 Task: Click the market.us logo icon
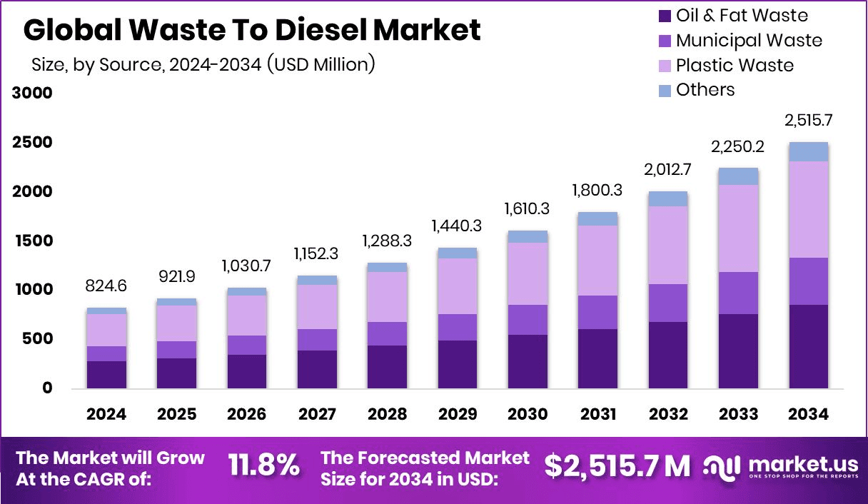point(722,466)
